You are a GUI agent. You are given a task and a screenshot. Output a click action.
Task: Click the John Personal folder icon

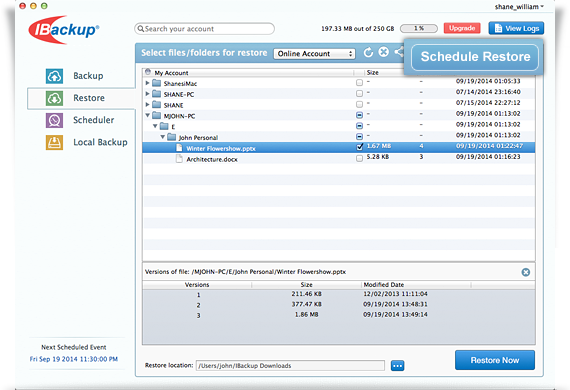point(172,137)
